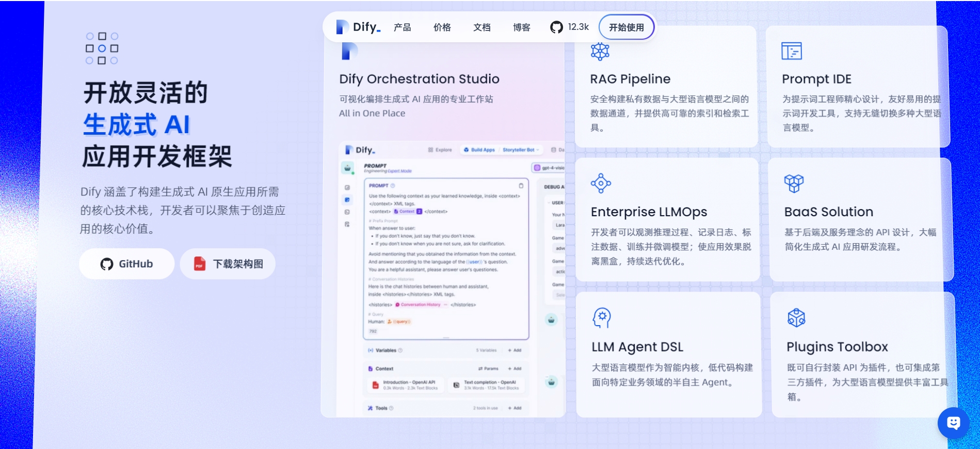Open the 博客 blog link
Screen dimensions: 980x449
click(521, 27)
